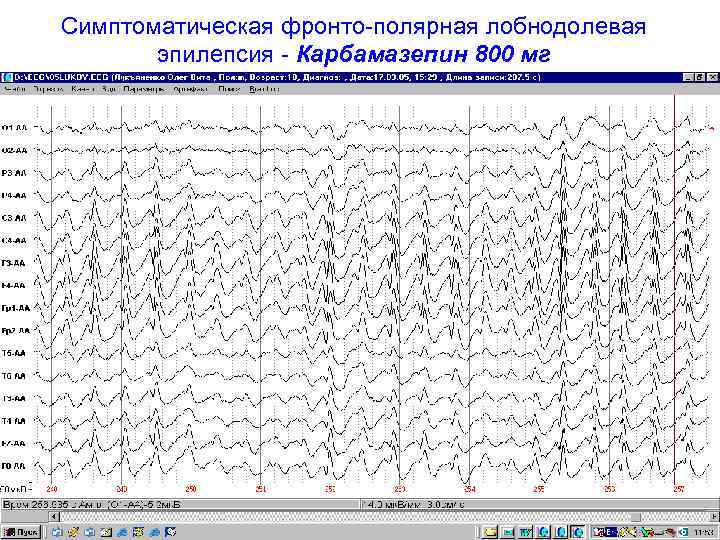Switch to the third taskbar window button

[525, 533]
